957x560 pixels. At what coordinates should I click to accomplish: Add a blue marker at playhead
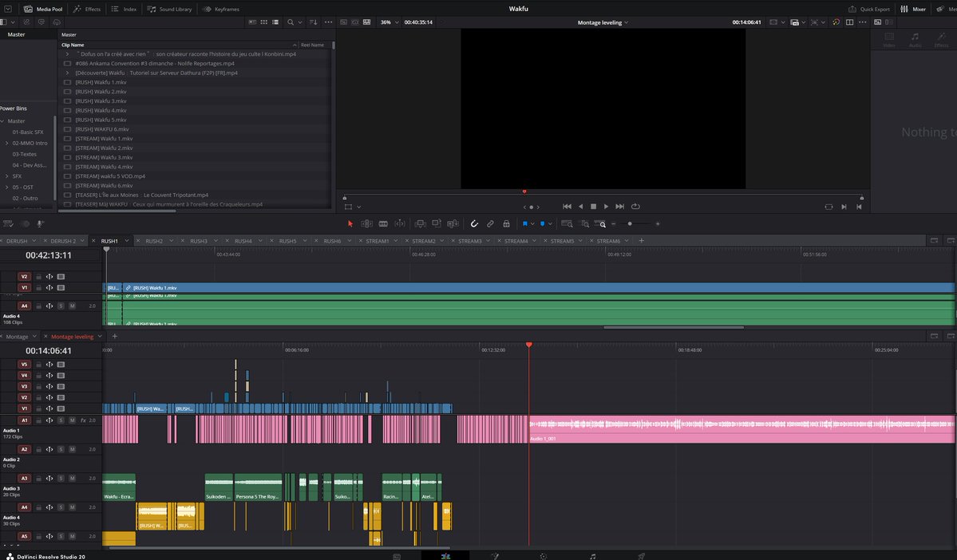tap(542, 224)
